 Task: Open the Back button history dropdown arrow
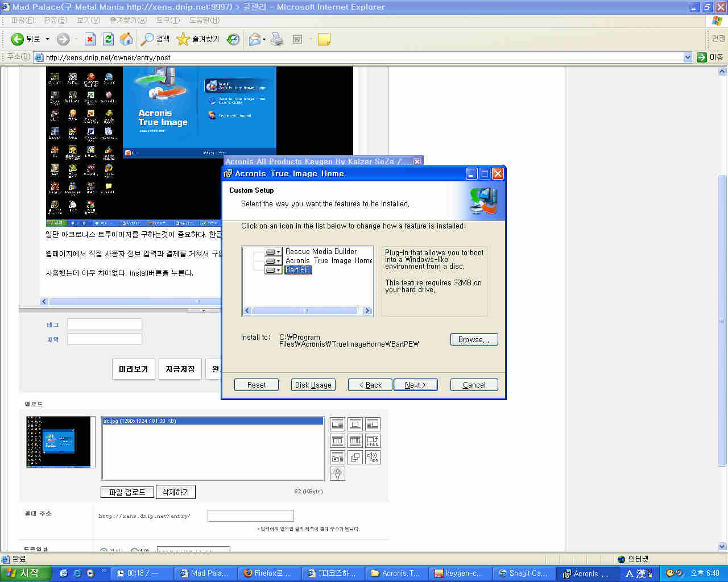(47, 39)
